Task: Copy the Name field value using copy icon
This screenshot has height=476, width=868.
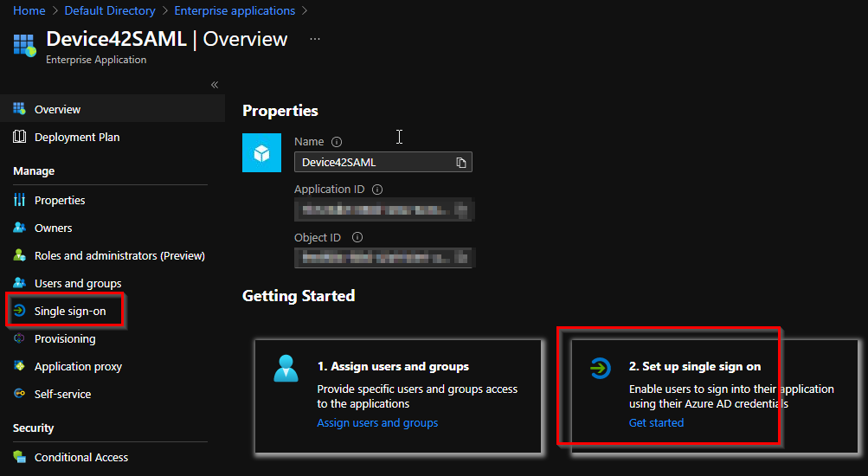Action: tap(461, 162)
